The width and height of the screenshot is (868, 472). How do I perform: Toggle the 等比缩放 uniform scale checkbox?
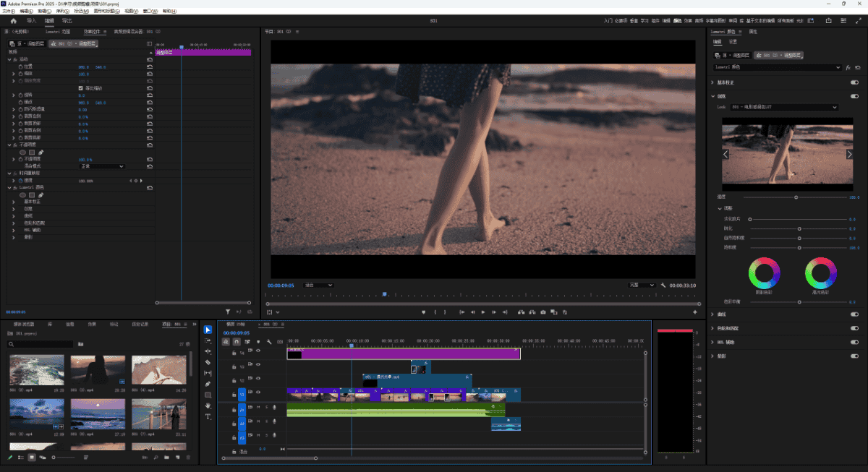click(81, 88)
